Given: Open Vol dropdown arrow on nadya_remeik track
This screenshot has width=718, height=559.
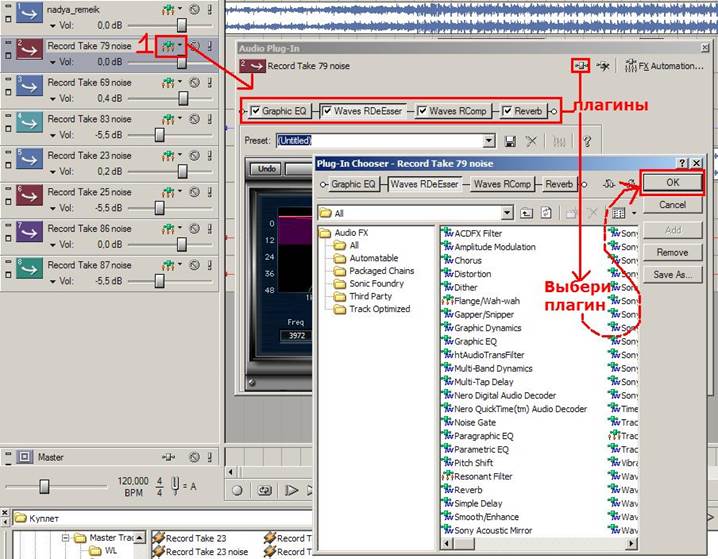Looking at the screenshot, I should tap(53, 26).
